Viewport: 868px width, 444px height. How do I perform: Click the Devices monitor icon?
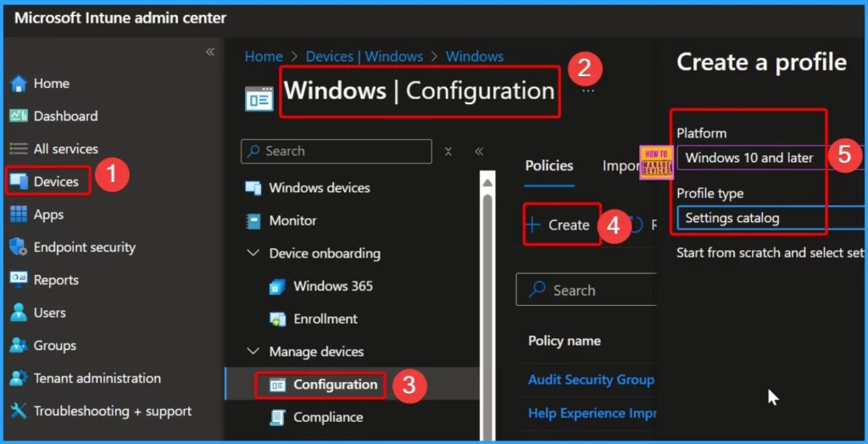tap(19, 181)
